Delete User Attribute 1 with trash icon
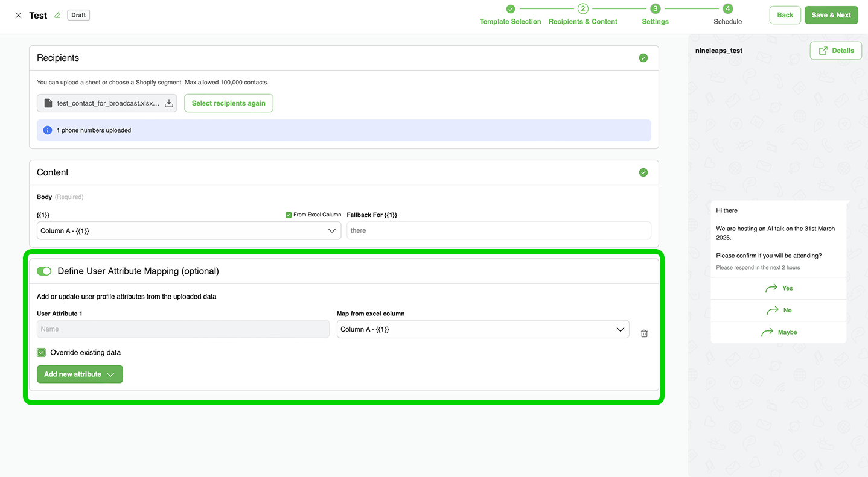 pyautogui.click(x=644, y=333)
